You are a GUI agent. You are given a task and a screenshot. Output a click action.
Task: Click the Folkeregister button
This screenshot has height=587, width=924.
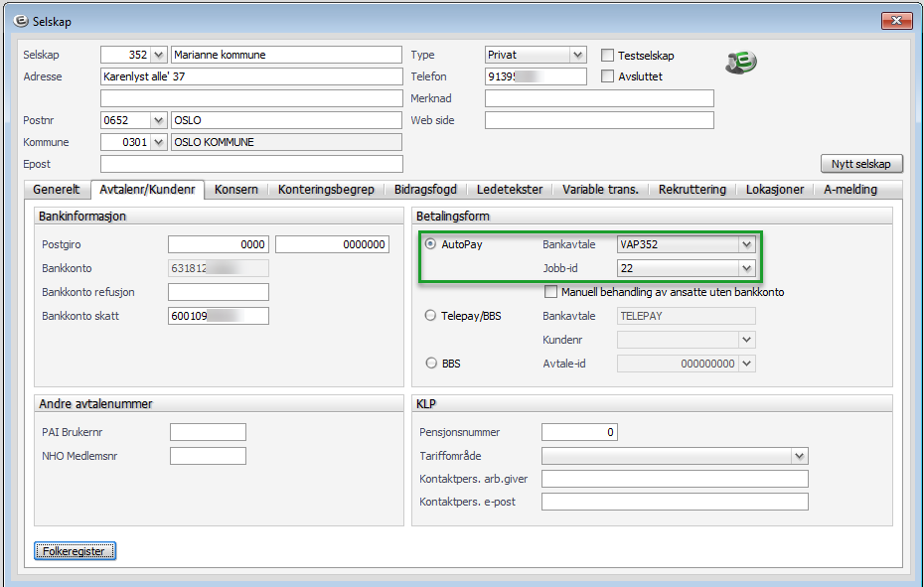(75, 551)
